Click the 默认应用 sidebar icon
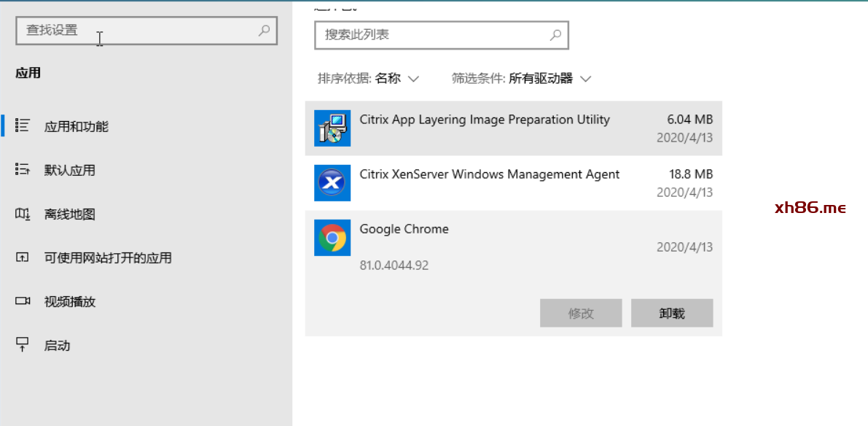Screen dimensions: 868x426 pyautogui.click(x=22, y=170)
